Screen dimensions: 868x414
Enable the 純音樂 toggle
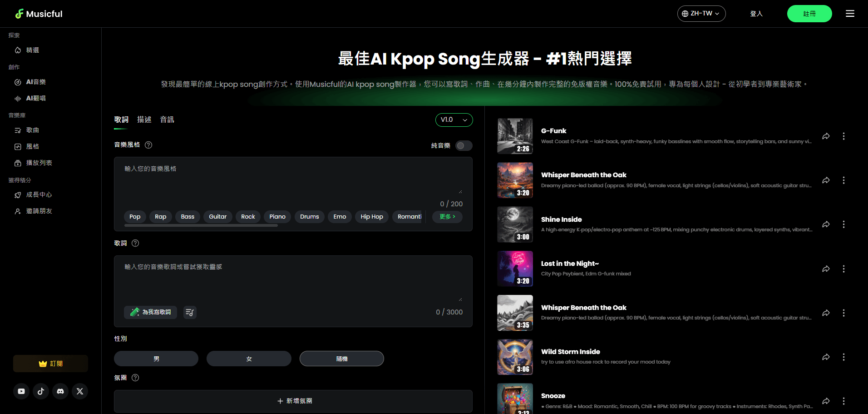click(x=464, y=145)
